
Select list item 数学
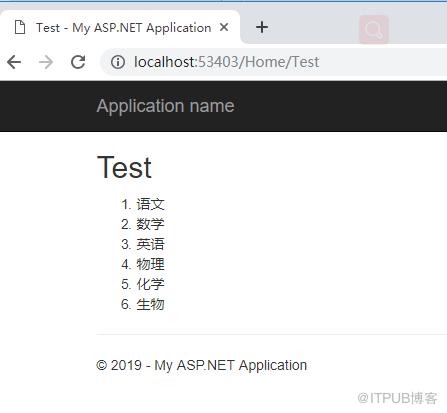coord(150,224)
